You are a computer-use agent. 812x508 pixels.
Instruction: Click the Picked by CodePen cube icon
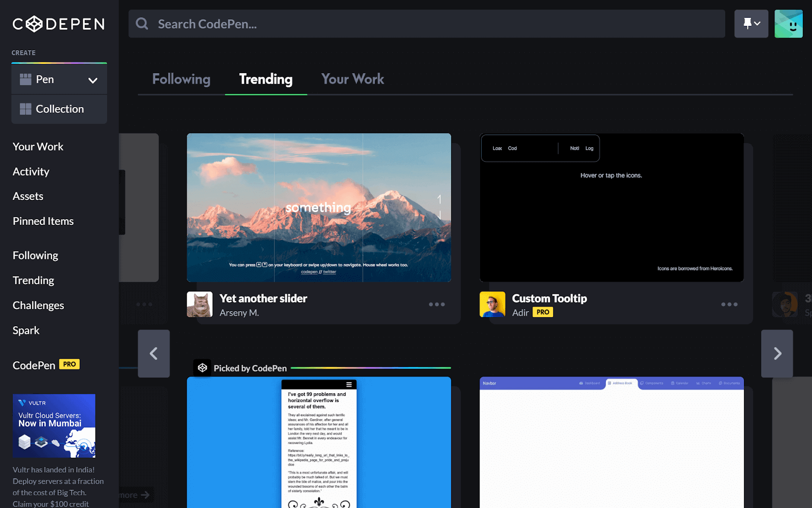point(202,367)
